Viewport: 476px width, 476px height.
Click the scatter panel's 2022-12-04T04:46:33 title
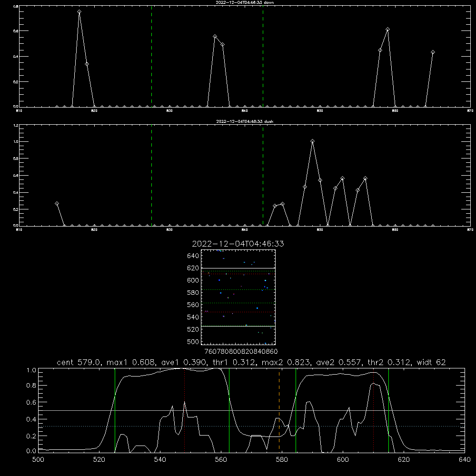(x=238, y=244)
